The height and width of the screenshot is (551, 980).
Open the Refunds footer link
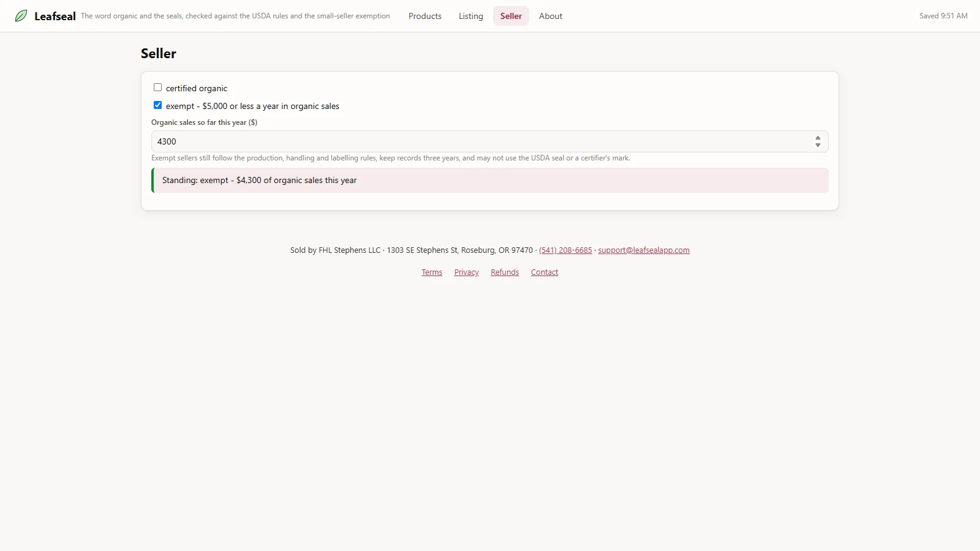click(x=505, y=272)
